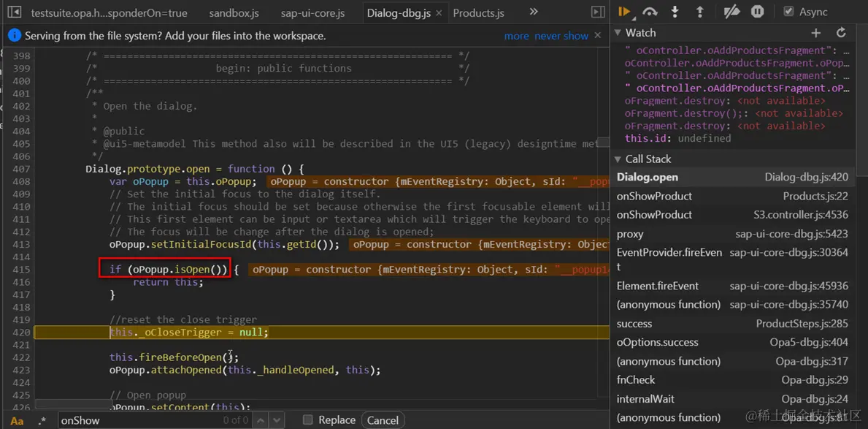868x429 pixels.
Task: Click line number 415 in gutter
Action: click(21, 270)
